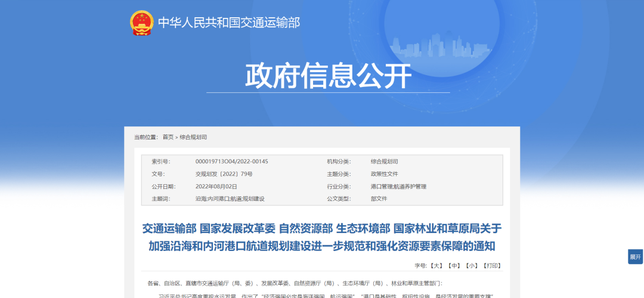Click the blue document title heading
Viewport: 644px width, 298px height.
(322, 237)
